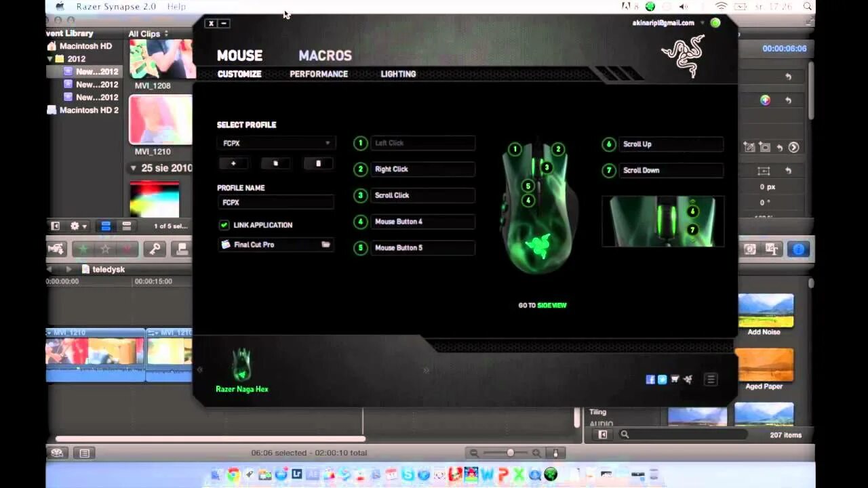The height and width of the screenshot is (488, 868).
Task: Open the Scroll Click assignment box
Action: coord(422,195)
